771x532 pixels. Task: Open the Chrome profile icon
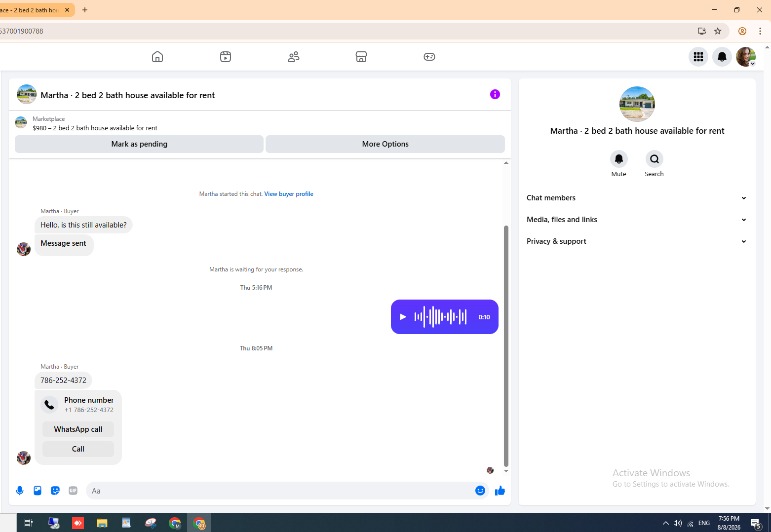pyautogui.click(x=742, y=31)
